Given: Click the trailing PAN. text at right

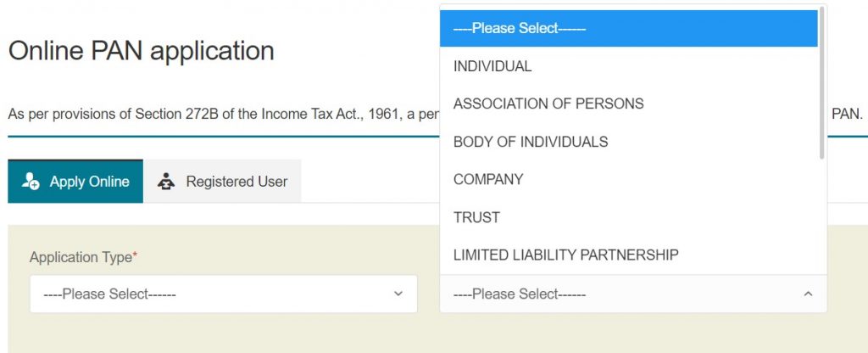Looking at the screenshot, I should pos(847,115).
